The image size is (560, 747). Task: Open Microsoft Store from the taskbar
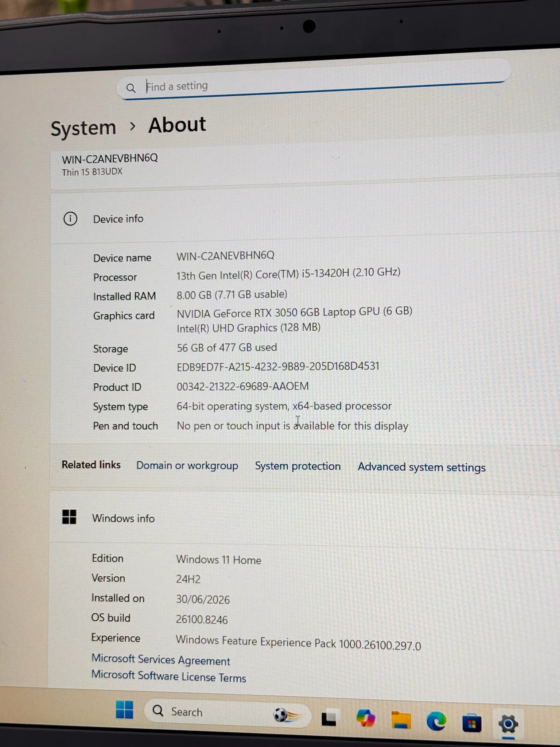[x=472, y=723]
